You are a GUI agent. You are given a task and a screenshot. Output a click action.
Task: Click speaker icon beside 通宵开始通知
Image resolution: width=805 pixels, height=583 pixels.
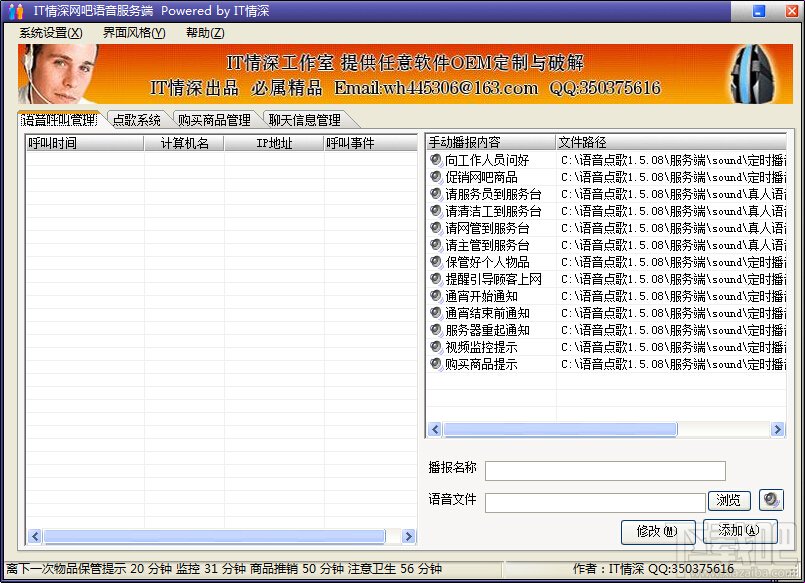[436, 296]
